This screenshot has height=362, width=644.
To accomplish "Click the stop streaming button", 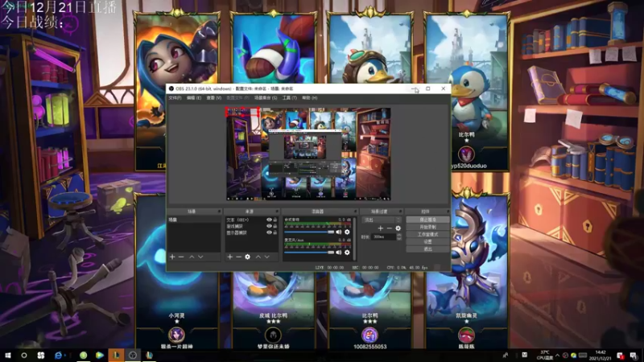I will (427, 220).
